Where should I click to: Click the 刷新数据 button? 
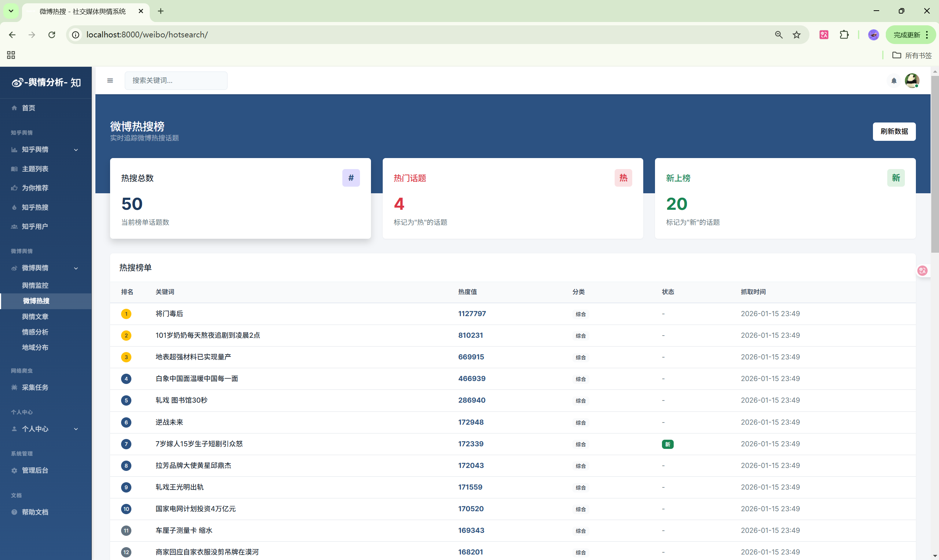click(894, 131)
